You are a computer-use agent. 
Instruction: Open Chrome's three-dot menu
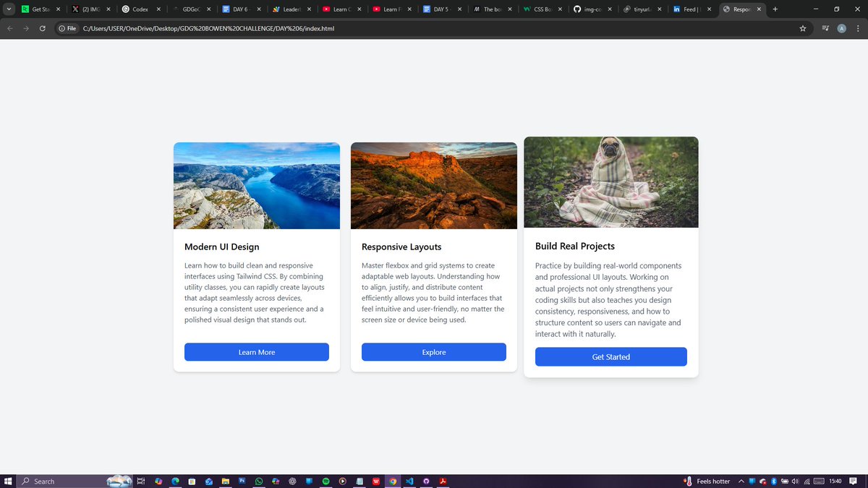(858, 28)
